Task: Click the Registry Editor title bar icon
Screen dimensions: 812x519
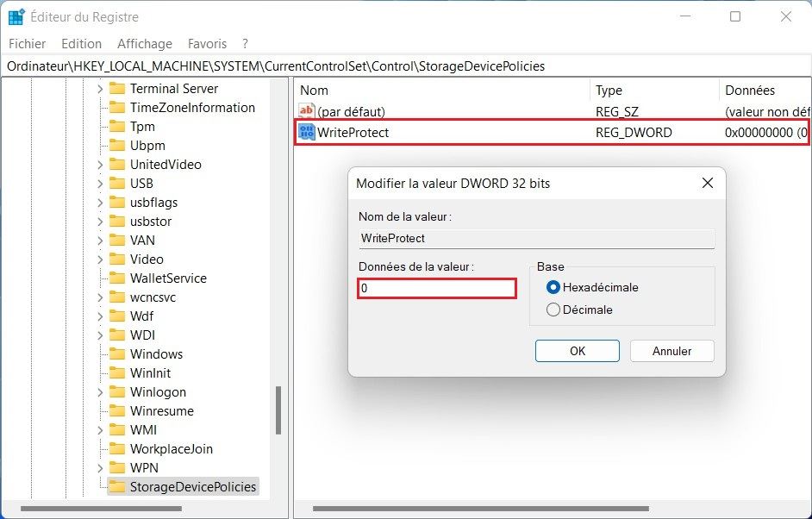Action: (16, 16)
